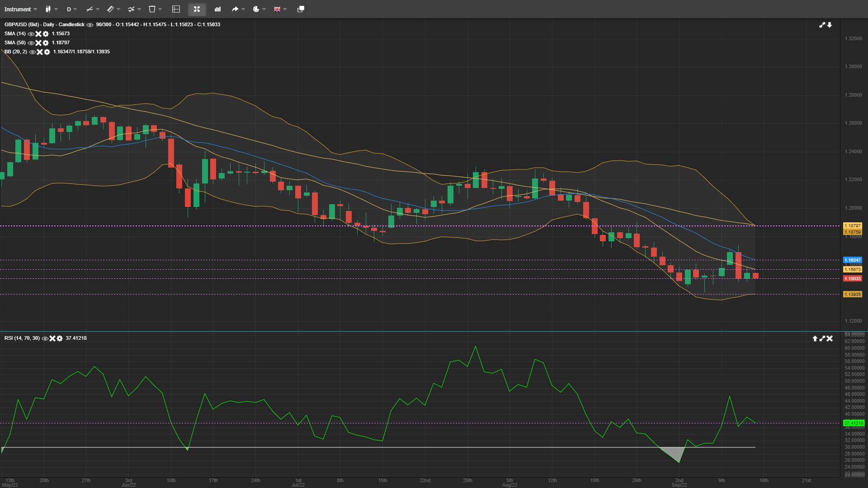Open the drawing trend line tool
Image resolution: width=868 pixels, height=488 pixels.
pyautogui.click(x=89, y=9)
